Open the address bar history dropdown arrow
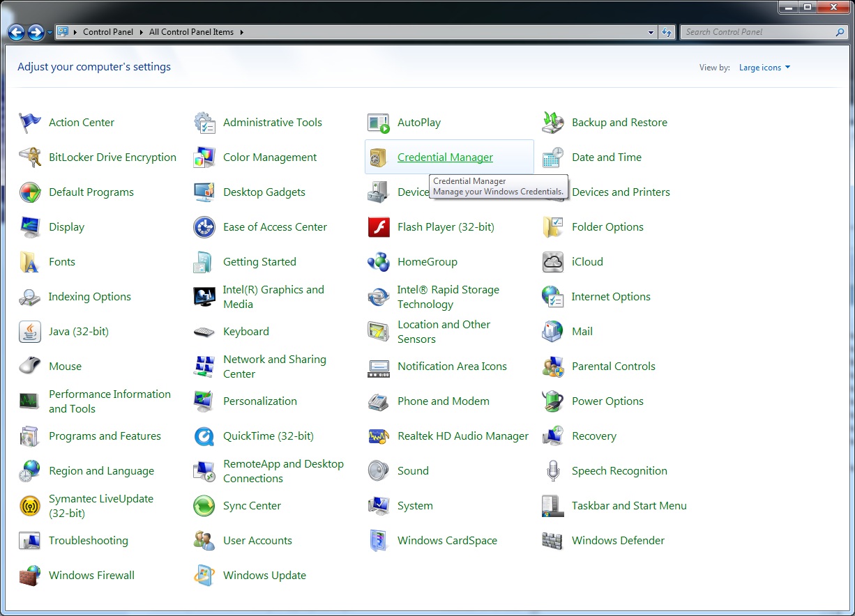The image size is (855, 616). click(651, 32)
